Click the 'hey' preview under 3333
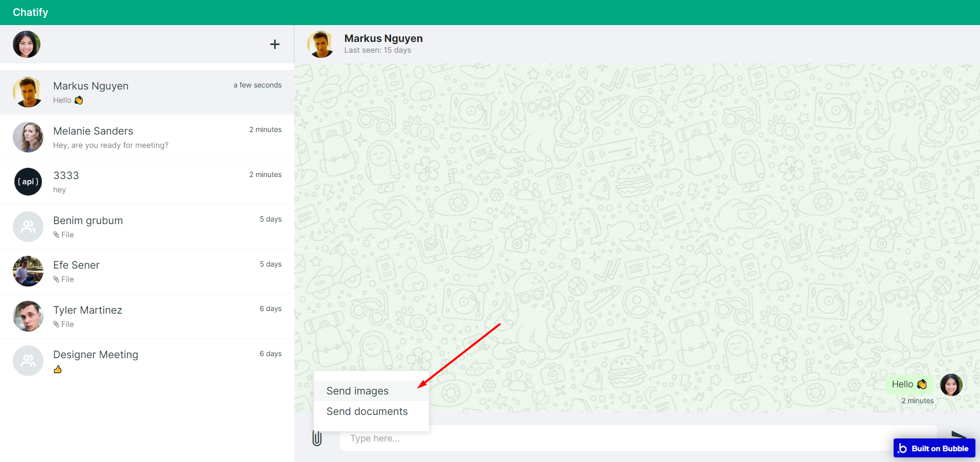 [59, 190]
